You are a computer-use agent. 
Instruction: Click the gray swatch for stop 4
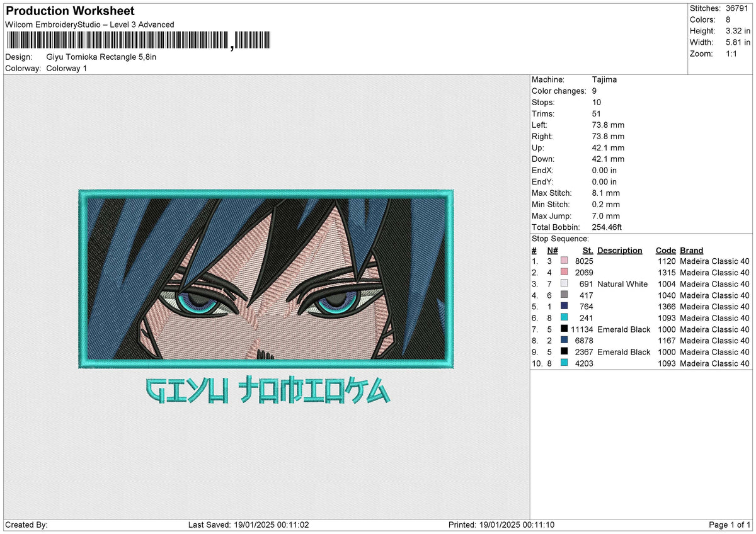(564, 295)
